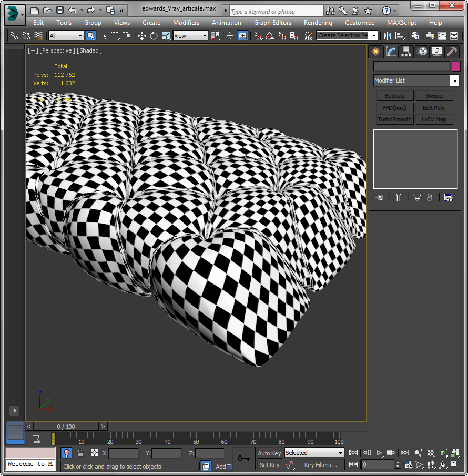
Task: Click the magenta object color swatch
Action: point(456,66)
